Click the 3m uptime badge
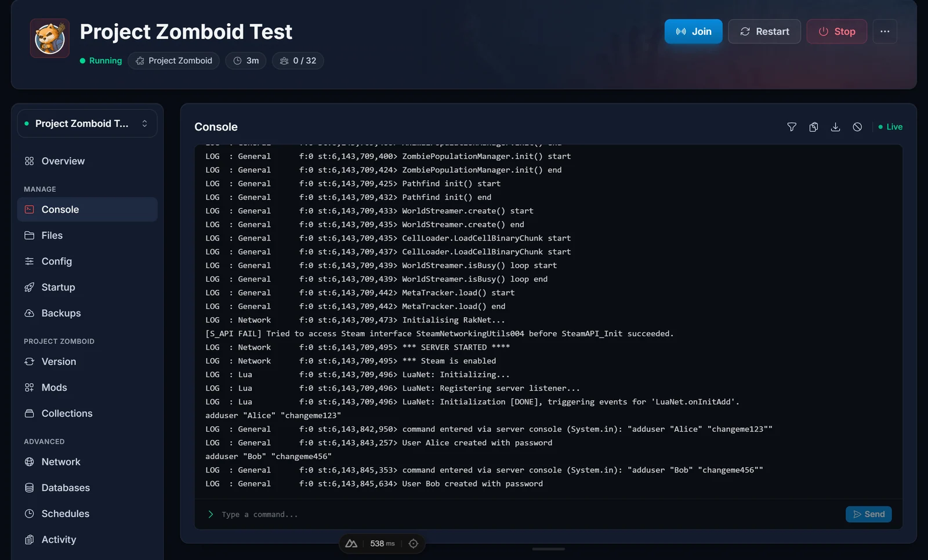The height and width of the screenshot is (560, 928). click(246, 61)
